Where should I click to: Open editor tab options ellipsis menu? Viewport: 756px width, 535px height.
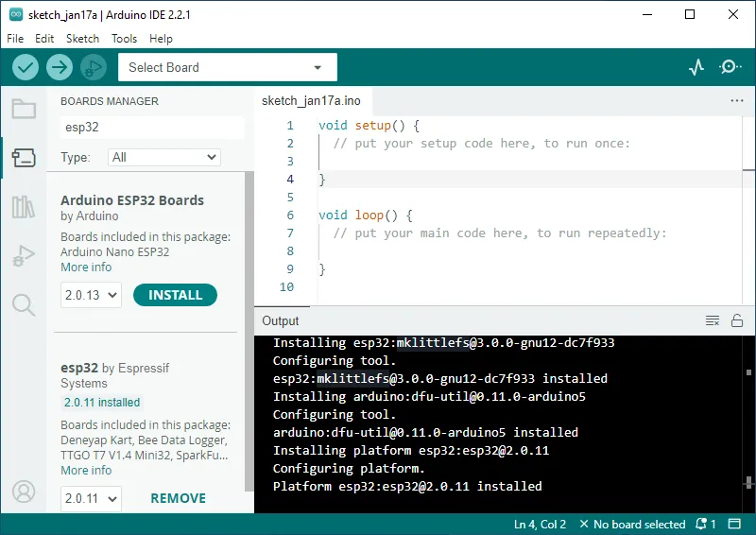[x=737, y=100]
